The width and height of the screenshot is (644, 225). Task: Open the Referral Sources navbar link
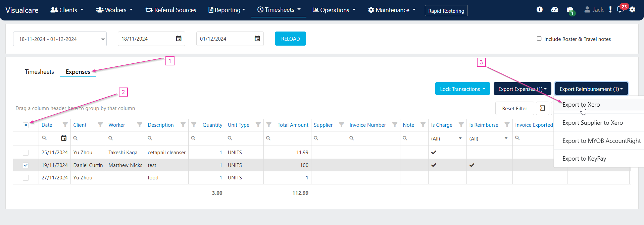tap(171, 10)
